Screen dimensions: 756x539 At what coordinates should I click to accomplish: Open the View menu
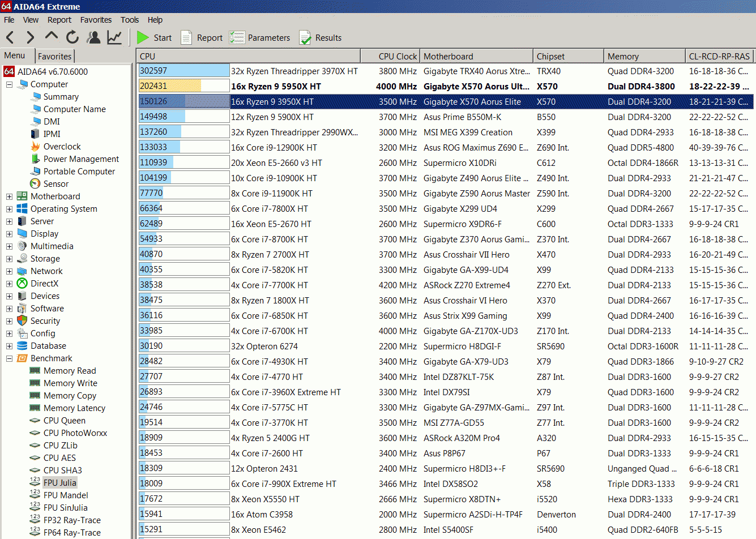(x=31, y=20)
